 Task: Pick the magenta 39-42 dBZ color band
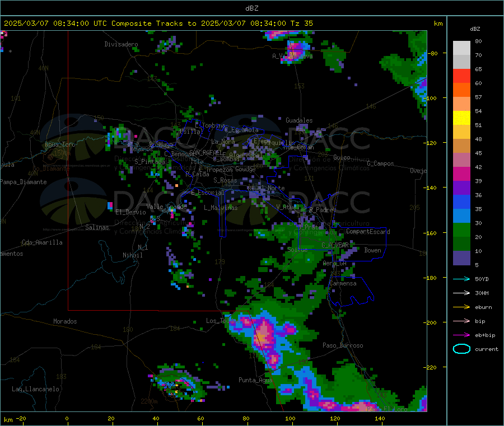tap(461, 174)
